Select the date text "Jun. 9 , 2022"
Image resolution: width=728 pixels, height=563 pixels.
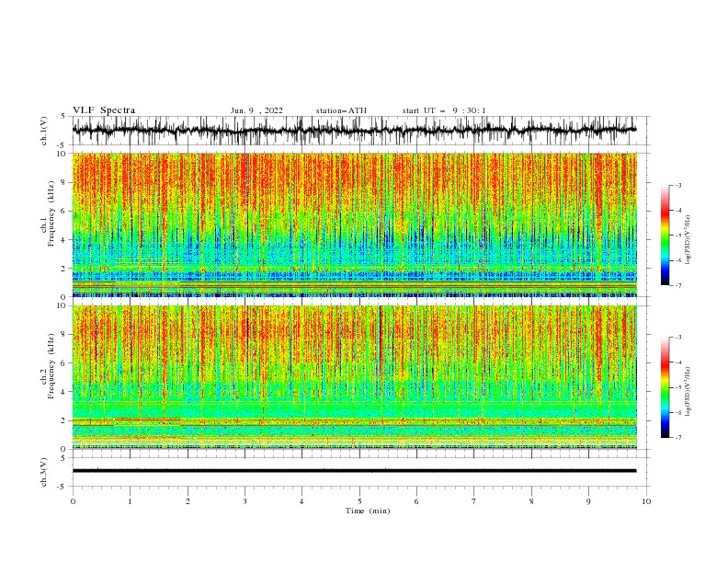coord(256,110)
